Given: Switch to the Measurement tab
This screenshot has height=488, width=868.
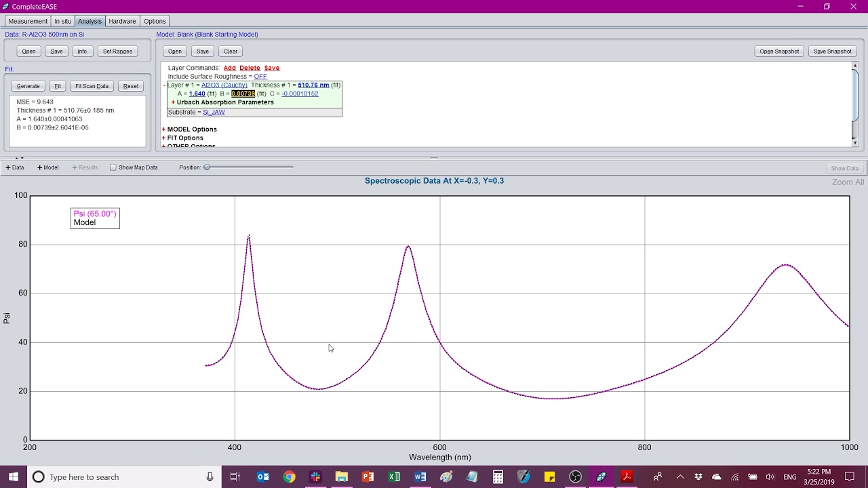Looking at the screenshot, I should 28,21.
